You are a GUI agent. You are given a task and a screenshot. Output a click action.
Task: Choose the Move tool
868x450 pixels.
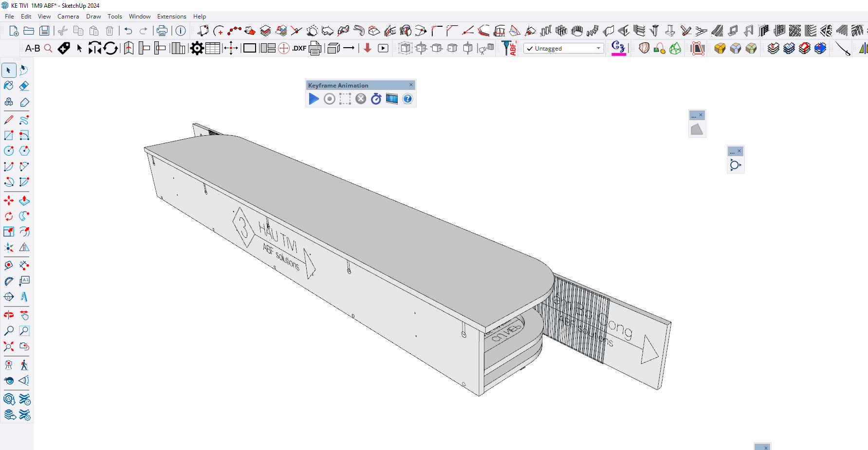coord(9,200)
